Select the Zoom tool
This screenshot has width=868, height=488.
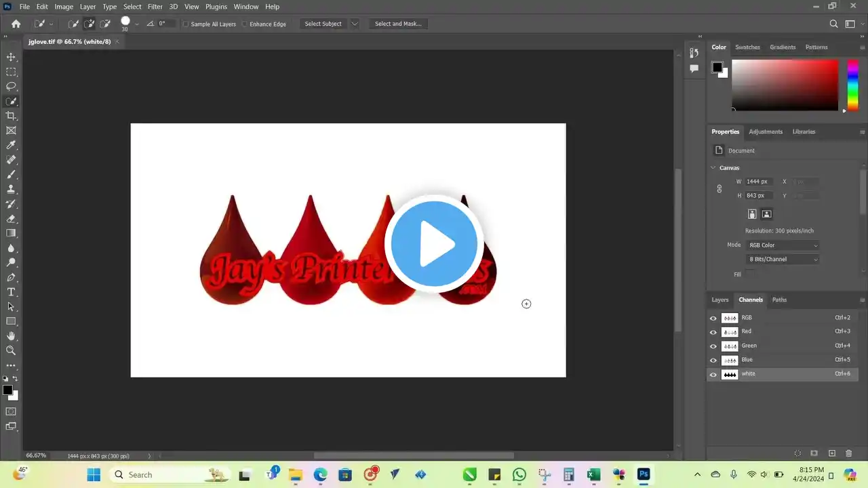pyautogui.click(x=11, y=350)
